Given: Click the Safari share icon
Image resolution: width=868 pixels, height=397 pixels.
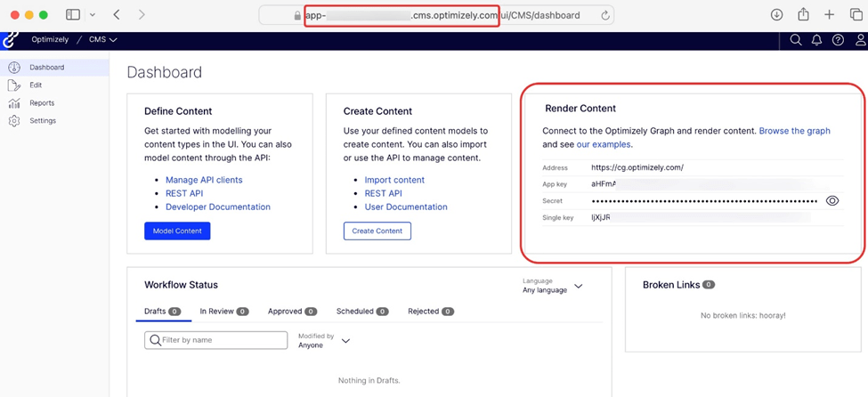Looking at the screenshot, I should 803,15.
